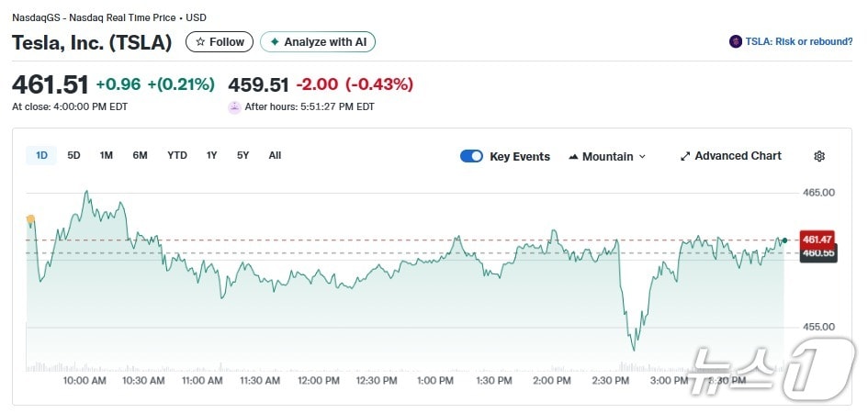Viewport: 868px width, 413px height.
Task: Click the mountain chart type icon
Action: click(x=573, y=157)
